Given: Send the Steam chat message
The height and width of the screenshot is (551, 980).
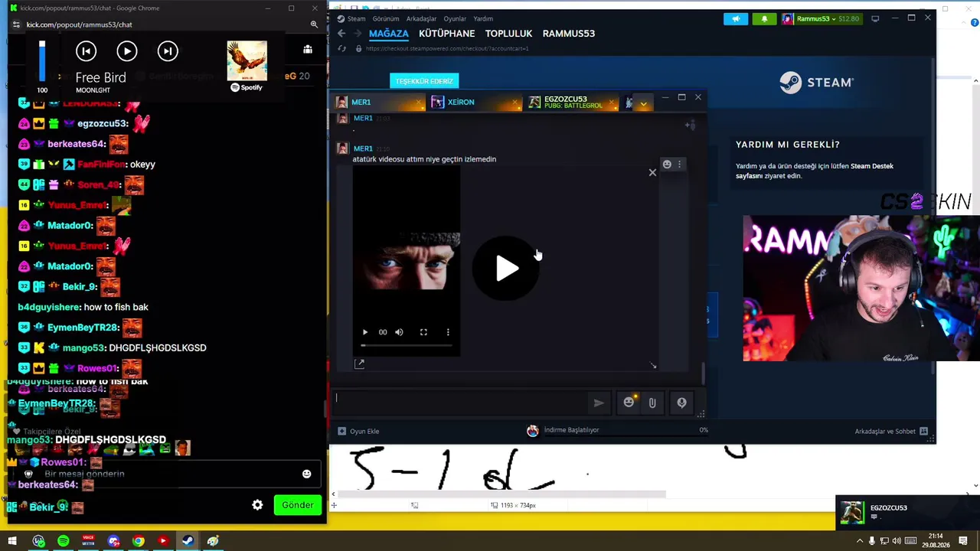Looking at the screenshot, I should pos(599,403).
